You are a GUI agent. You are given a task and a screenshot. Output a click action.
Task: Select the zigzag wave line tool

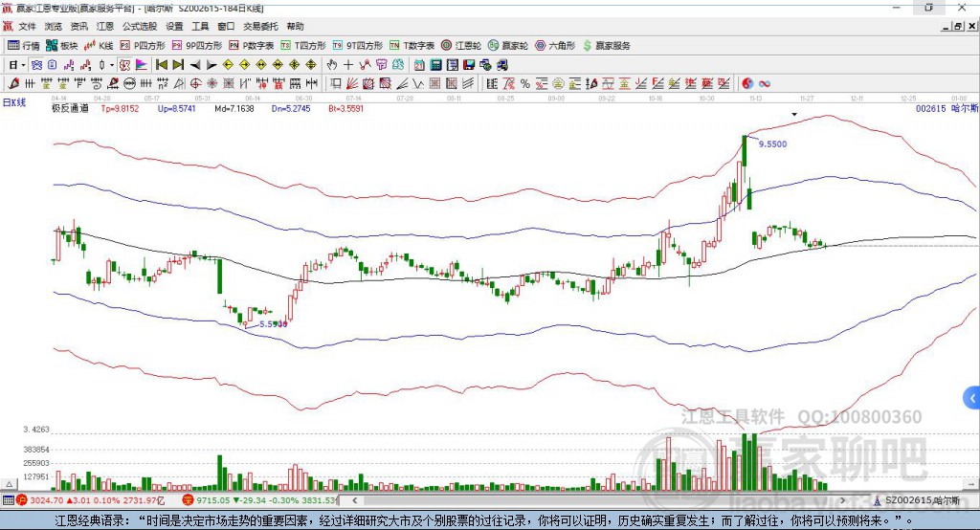pos(418,84)
